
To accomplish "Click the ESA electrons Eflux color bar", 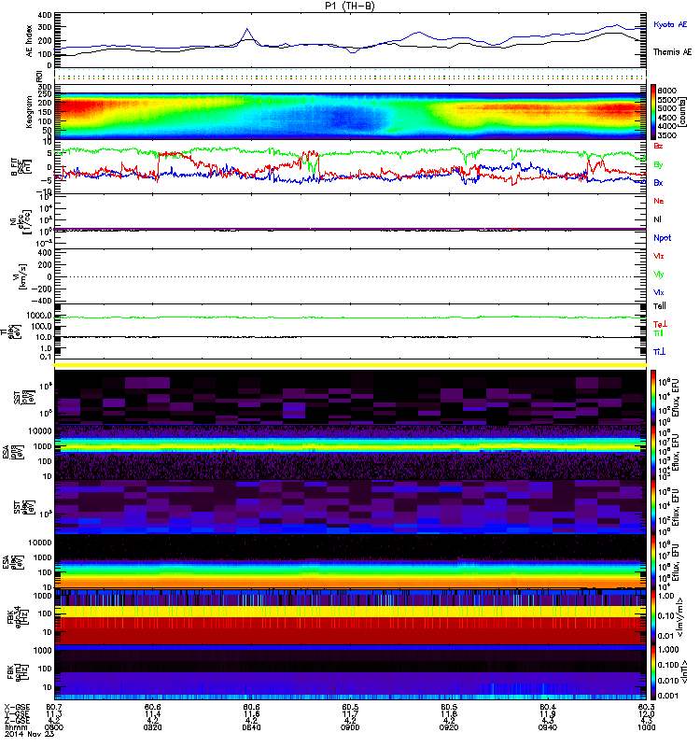I will pyautogui.click(x=653, y=562).
